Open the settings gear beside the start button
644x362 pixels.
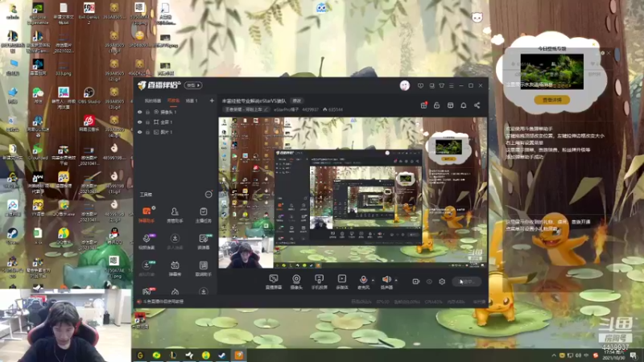tap(442, 282)
